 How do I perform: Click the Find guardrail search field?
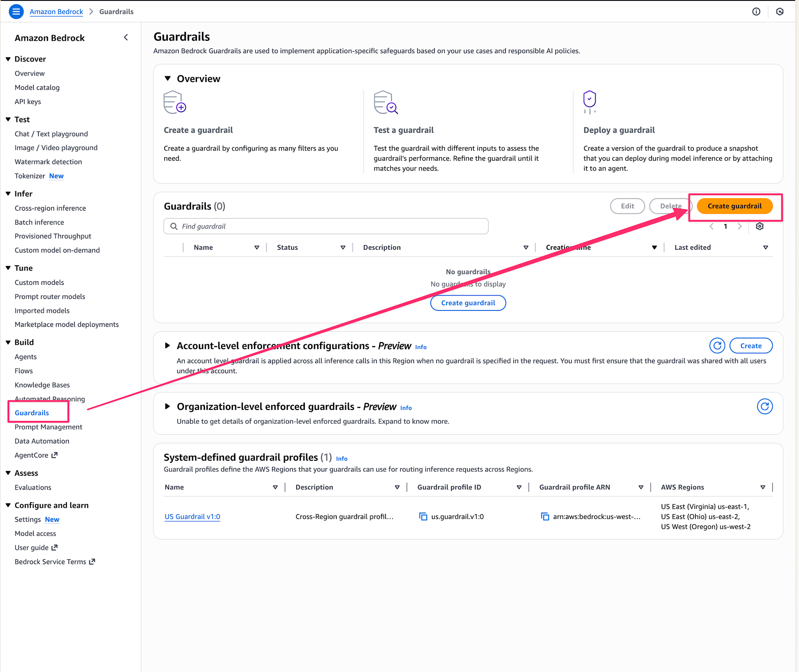tap(326, 227)
